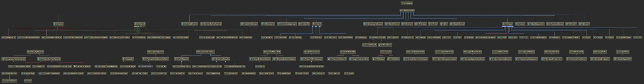Select the QualifiedIdentifier class node
The height and width of the screenshot is (84, 644).
click(536, 24)
